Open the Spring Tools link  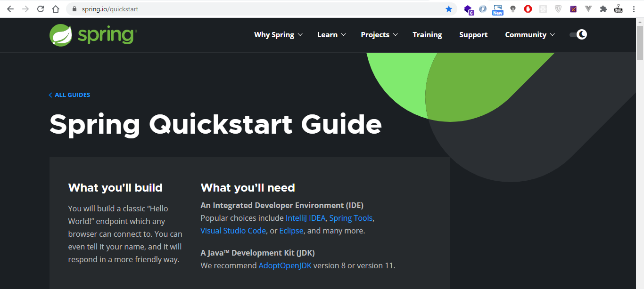click(351, 218)
